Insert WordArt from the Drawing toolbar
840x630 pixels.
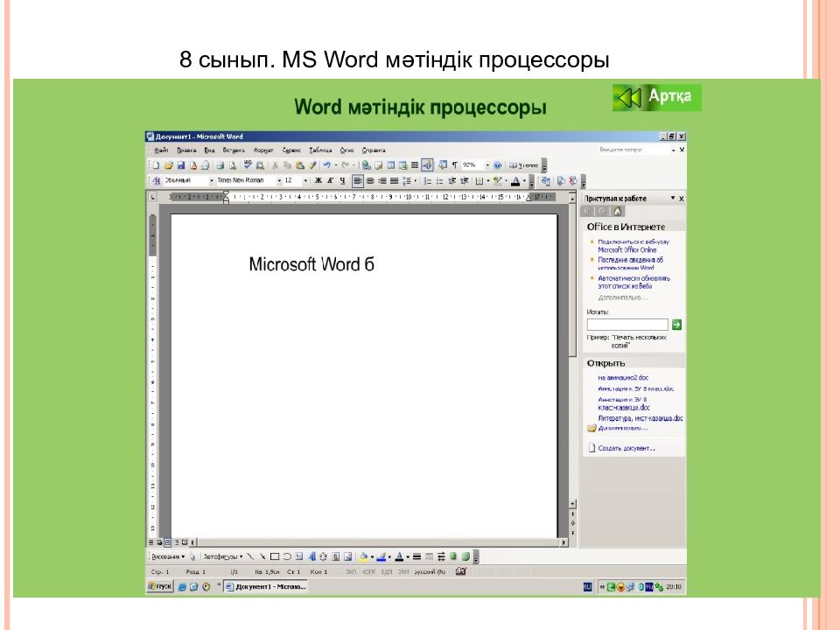(x=311, y=556)
